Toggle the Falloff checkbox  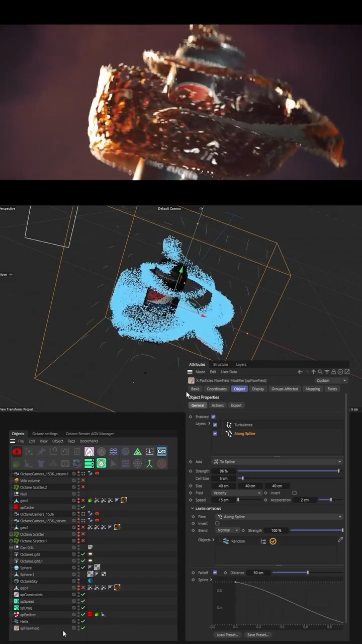215,573
